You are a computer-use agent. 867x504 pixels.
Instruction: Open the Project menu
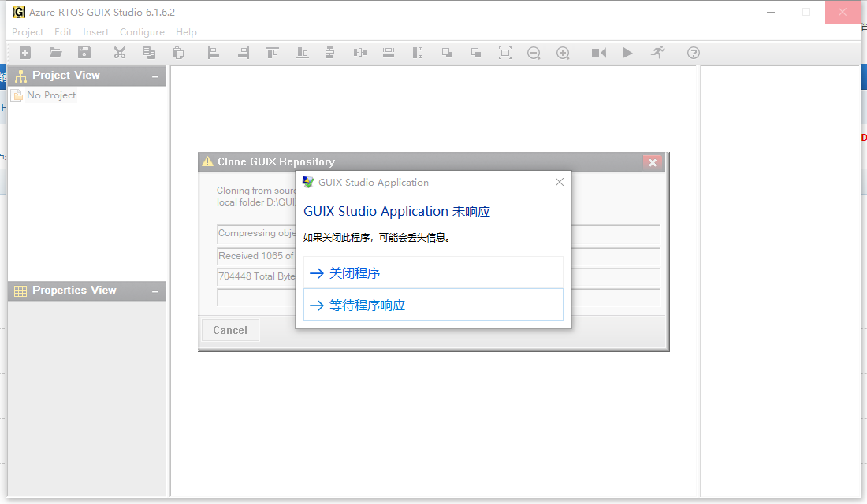(x=28, y=32)
